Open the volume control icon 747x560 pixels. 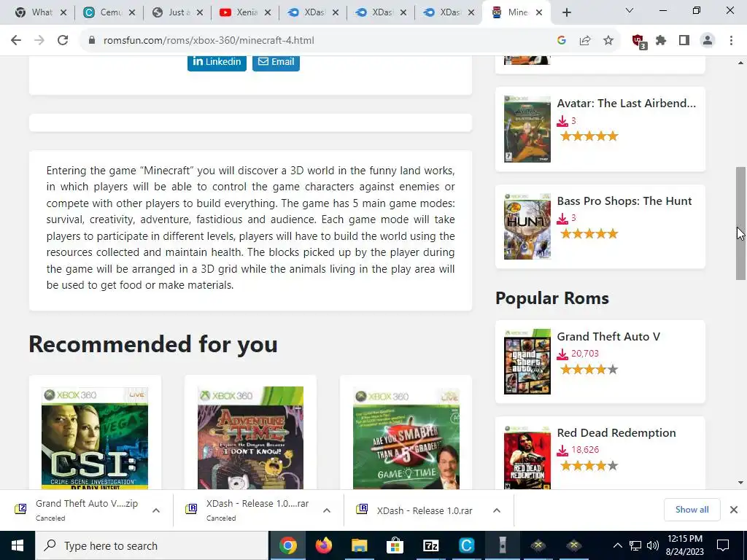click(x=653, y=545)
